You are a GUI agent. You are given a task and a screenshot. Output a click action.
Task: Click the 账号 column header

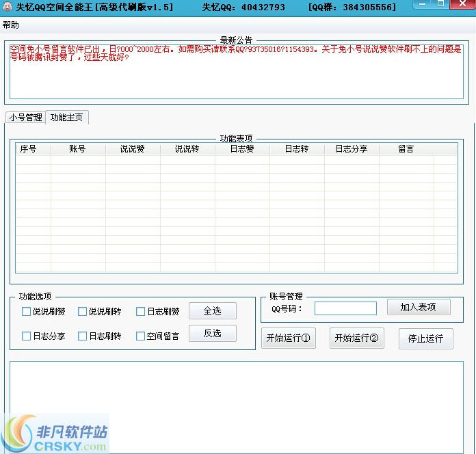point(79,149)
